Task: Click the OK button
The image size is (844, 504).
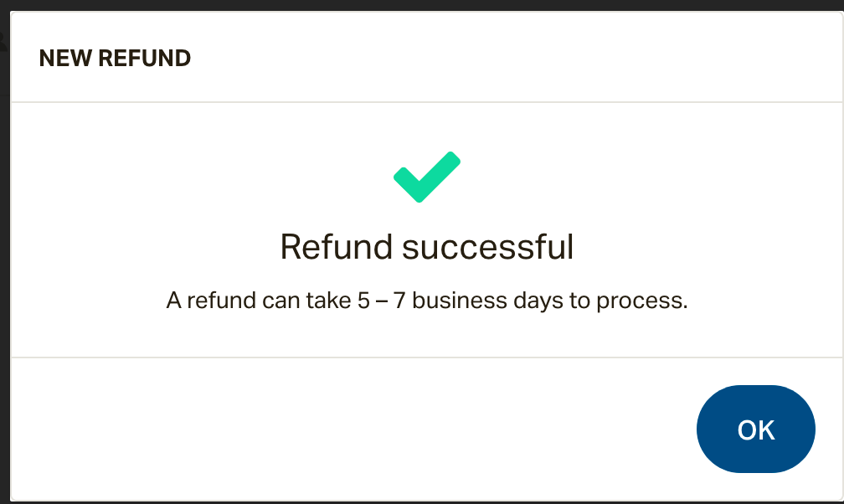Action: (x=756, y=429)
